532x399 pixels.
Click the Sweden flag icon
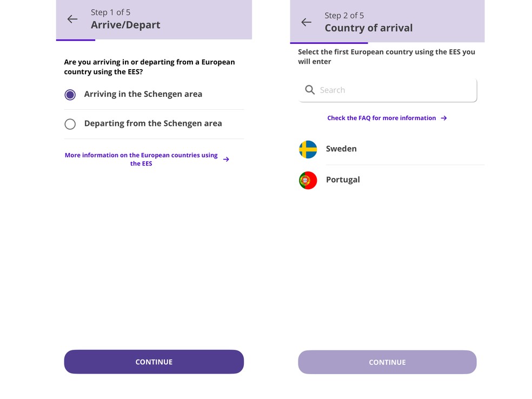click(308, 149)
